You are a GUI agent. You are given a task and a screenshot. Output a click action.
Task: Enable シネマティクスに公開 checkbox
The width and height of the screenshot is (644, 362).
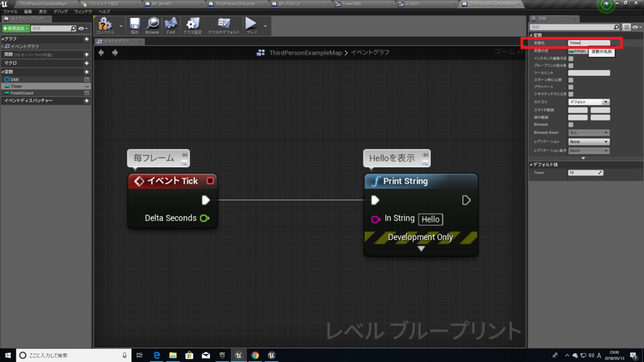tap(571, 94)
